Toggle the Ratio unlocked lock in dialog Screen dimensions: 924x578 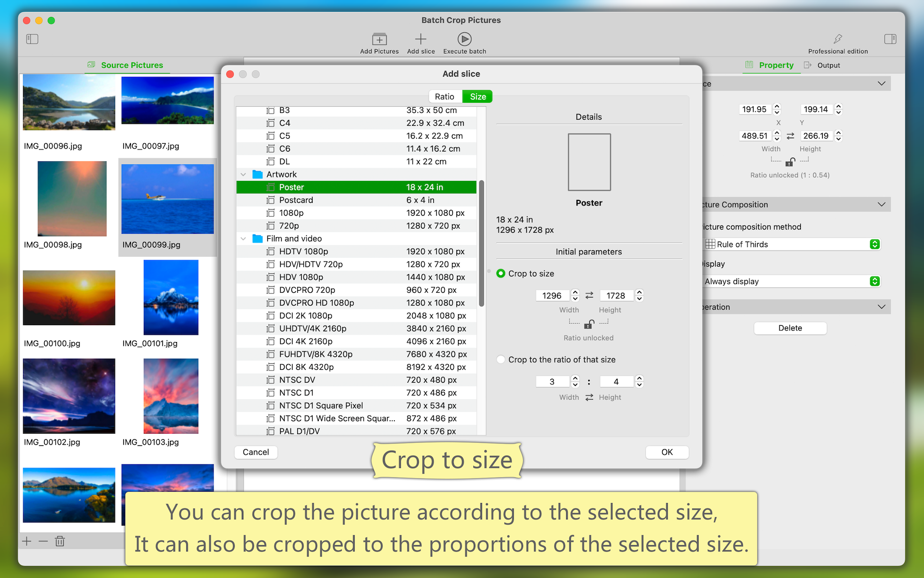[x=589, y=324]
